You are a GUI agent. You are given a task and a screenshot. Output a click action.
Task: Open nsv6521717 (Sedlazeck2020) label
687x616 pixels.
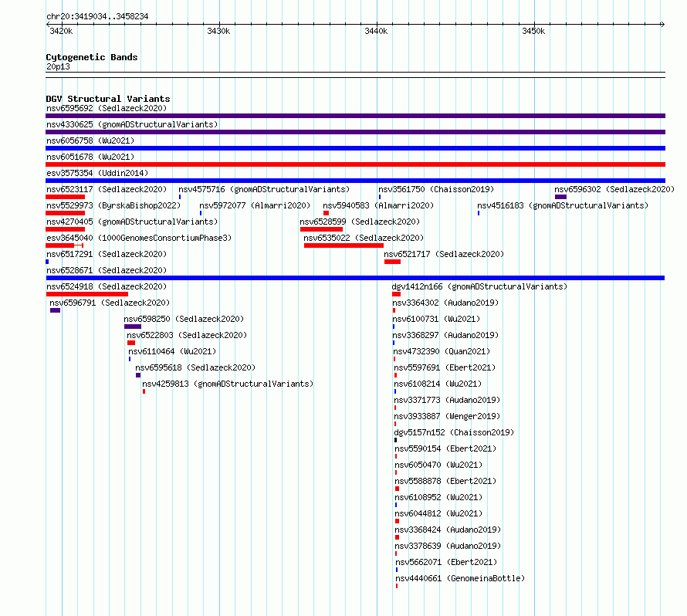(x=444, y=254)
